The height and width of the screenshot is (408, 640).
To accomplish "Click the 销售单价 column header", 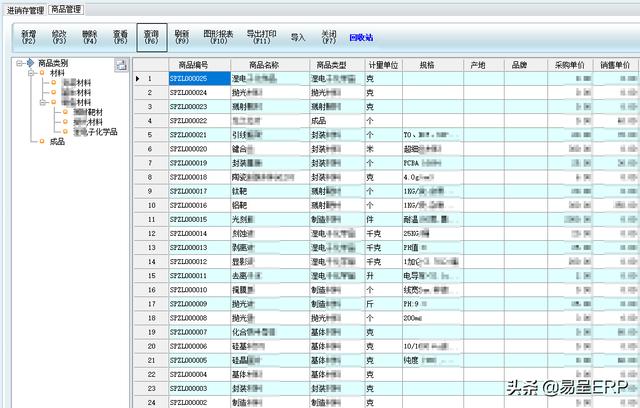I will click(616, 65).
